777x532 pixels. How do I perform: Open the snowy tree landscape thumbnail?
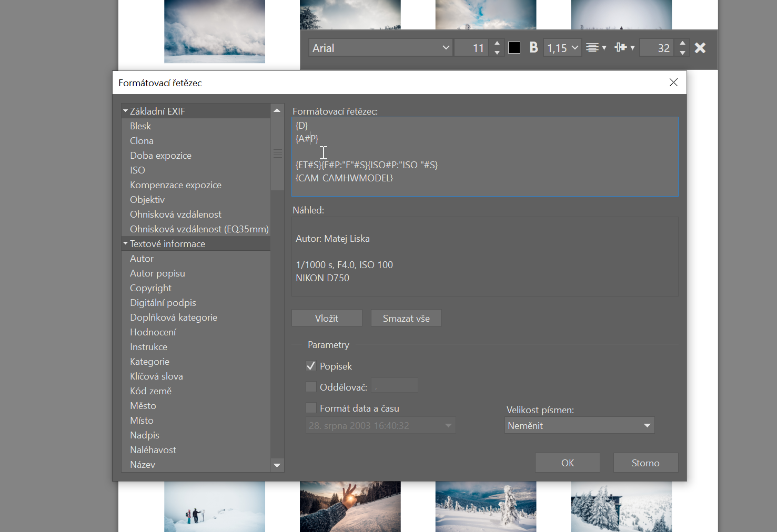[486, 507]
